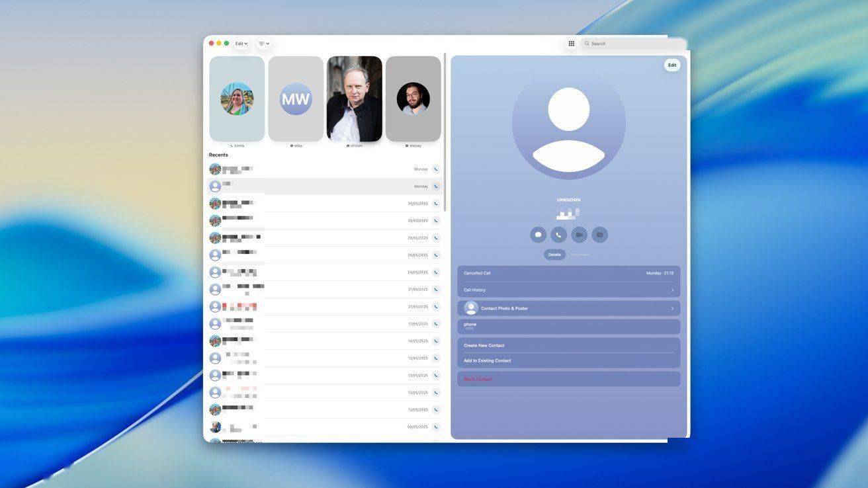Click the mail envelope icon under UNKNOWN
Image resolution: width=868 pixels, height=488 pixels.
click(x=599, y=235)
